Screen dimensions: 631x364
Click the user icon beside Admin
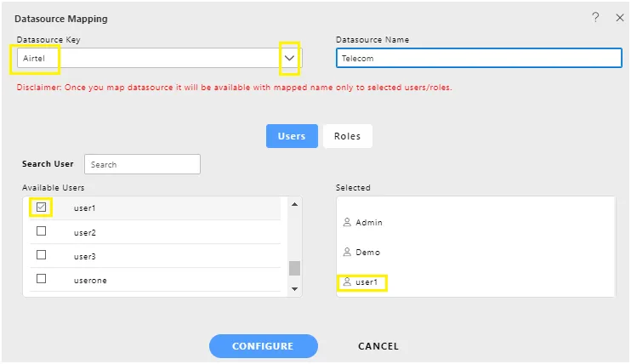tap(347, 223)
